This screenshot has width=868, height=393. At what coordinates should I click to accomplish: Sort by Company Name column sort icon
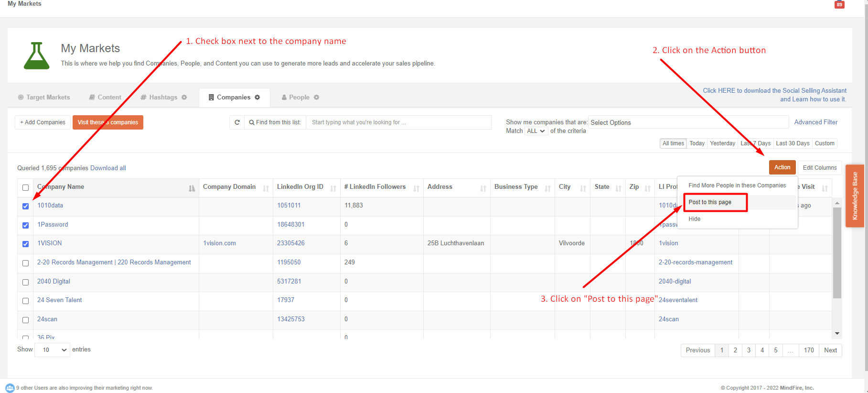(x=192, y=188)
